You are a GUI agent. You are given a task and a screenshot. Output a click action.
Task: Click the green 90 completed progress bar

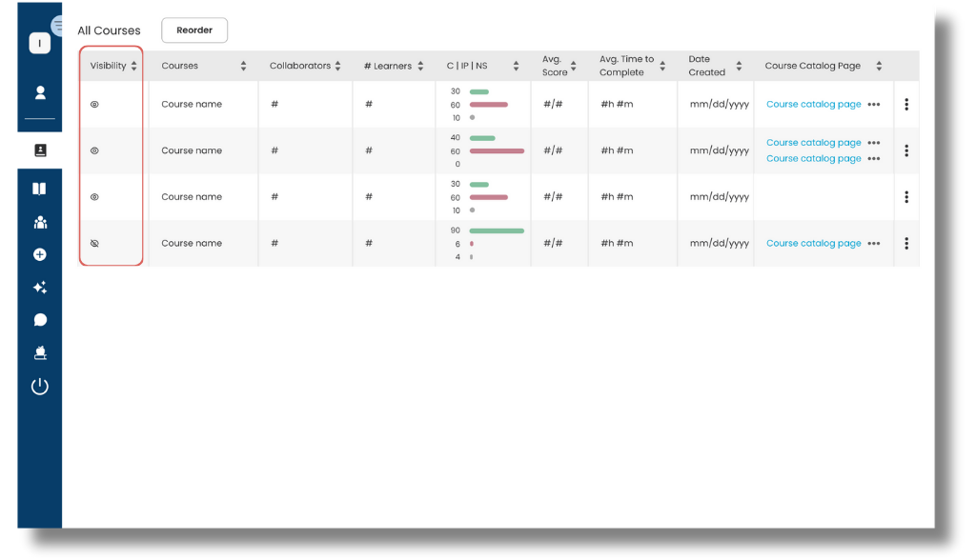(497, 230)
